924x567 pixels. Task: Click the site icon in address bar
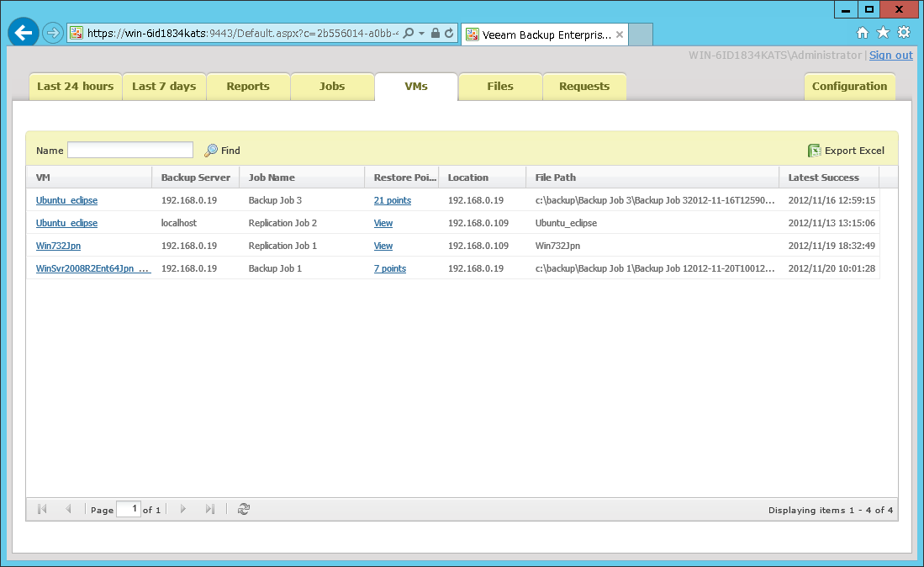pos(77,33)
